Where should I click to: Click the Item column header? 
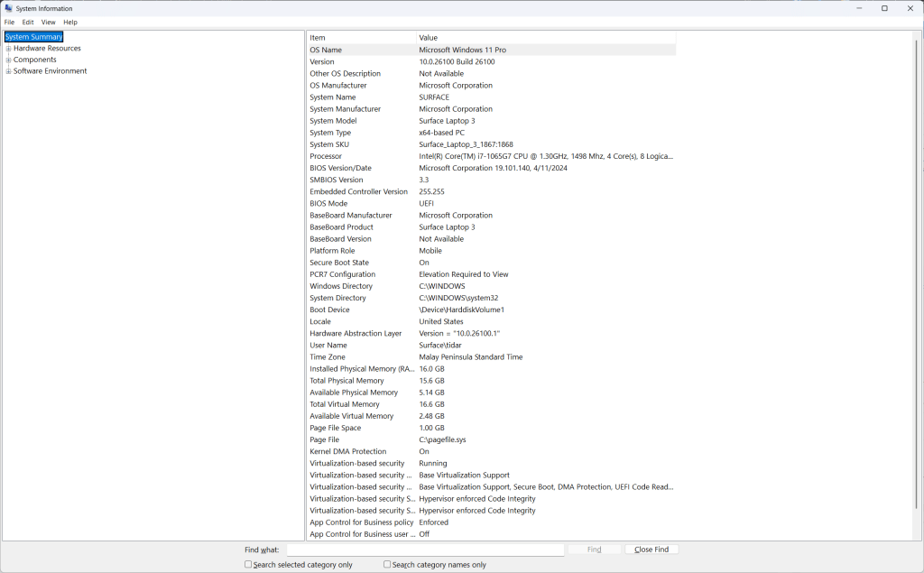pos(361,38)
